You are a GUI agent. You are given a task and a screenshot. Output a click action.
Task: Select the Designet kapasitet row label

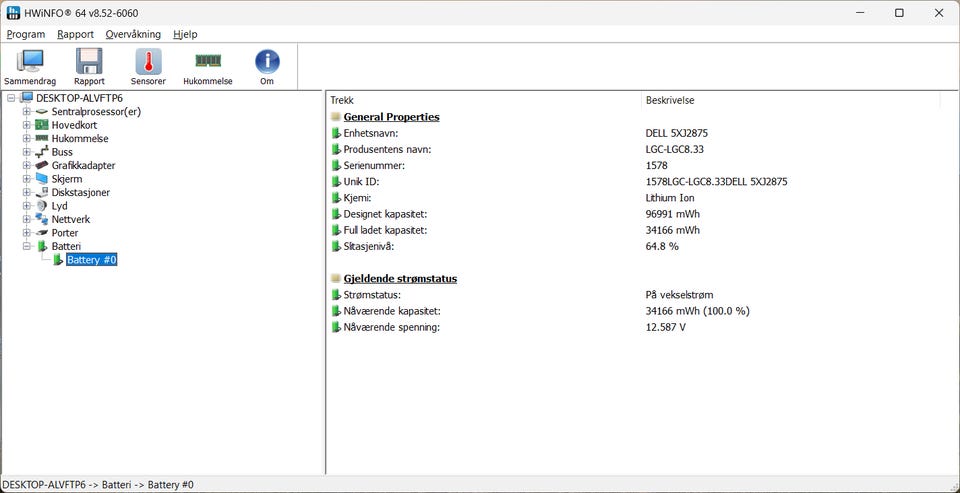pyautogui.click(x=385, y=214)
